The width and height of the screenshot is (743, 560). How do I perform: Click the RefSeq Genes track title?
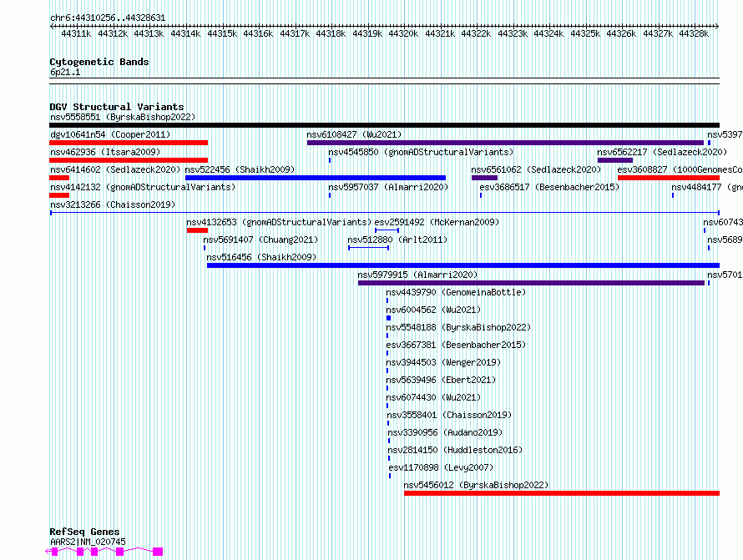84,532
